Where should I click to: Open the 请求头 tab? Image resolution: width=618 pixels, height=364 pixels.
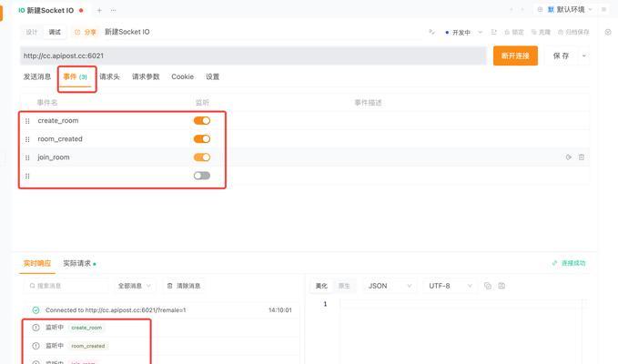109,76
